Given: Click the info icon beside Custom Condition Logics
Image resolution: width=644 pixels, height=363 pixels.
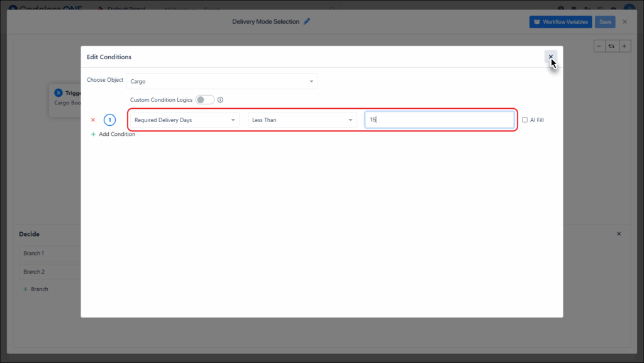Looking at the screenshot, I should coord(221,100).
